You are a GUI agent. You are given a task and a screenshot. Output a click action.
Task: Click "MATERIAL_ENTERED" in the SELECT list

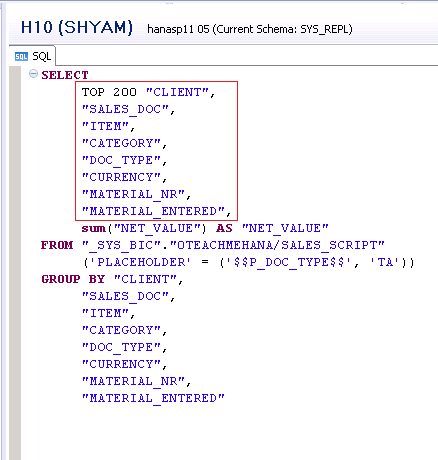point(153,211)
